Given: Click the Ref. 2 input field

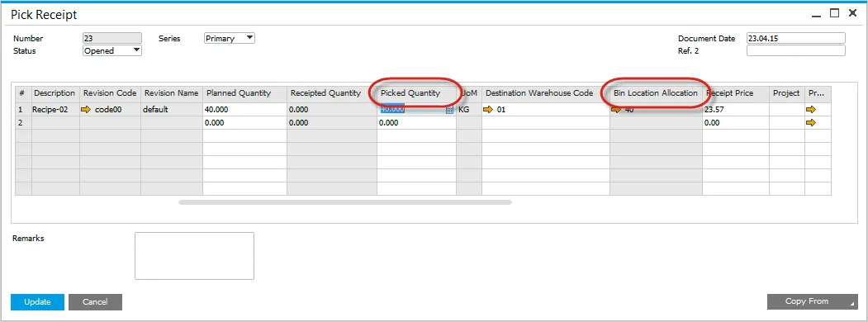Looking at the screenshot, I should click(x=796, y=50).
